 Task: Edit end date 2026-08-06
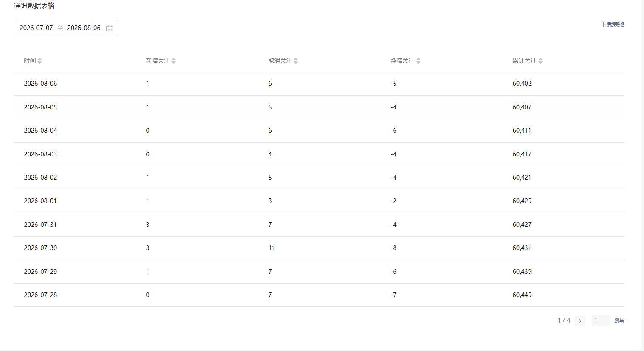pyautogui.click(x=84, y=28)
